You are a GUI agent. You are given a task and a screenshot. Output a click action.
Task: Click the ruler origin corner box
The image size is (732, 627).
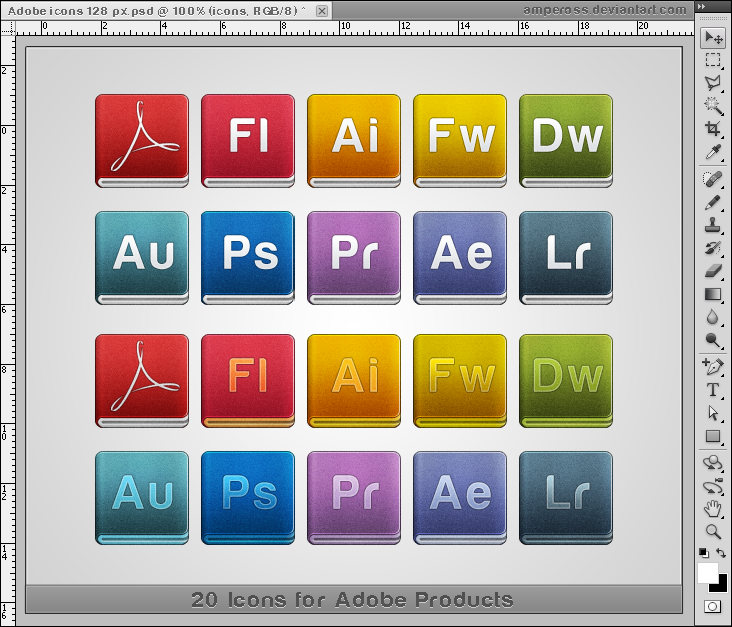(x=8, y=28)
